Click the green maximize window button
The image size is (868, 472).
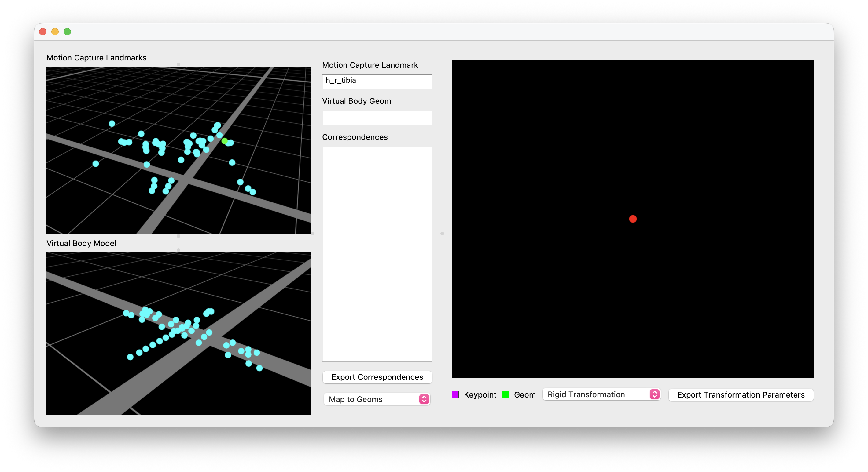pos(67,32)
